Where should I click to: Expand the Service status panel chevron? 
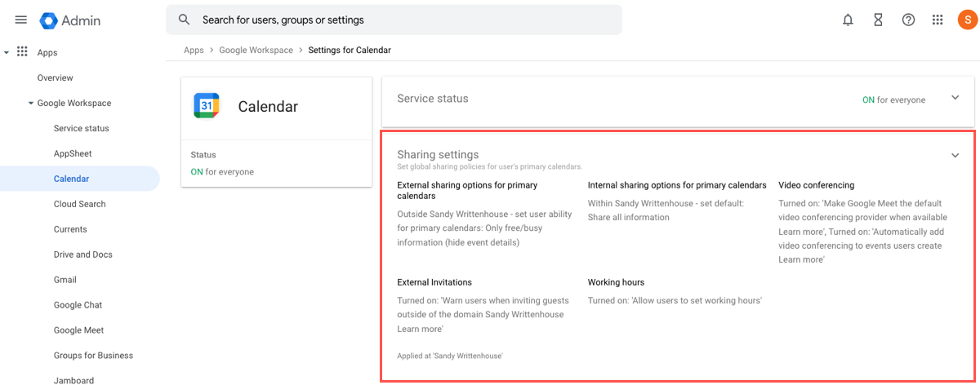[x=955, y=98]
